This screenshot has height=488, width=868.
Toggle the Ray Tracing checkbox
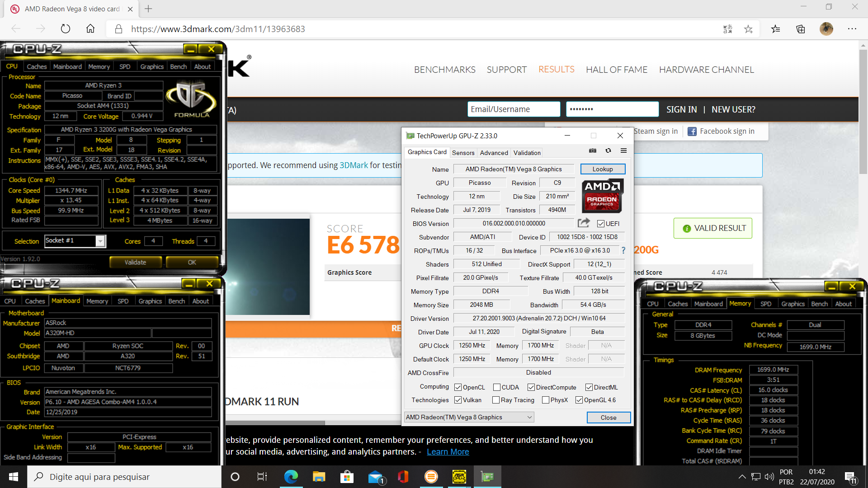496,400
